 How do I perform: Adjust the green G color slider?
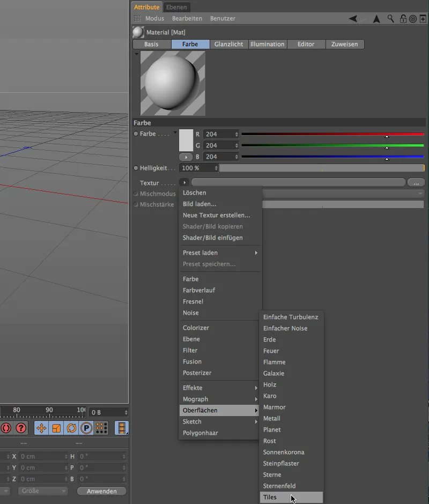(332, 146)
